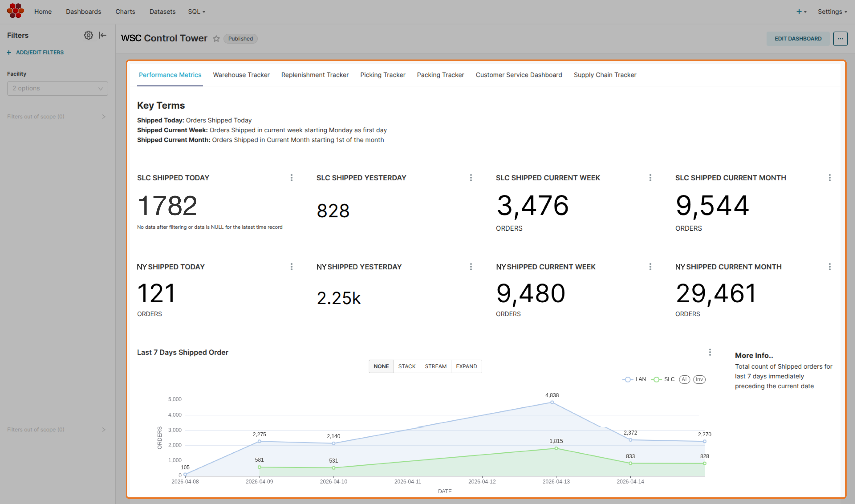Screen dimensions: 855x504
Task: Open SLC Shipped Current Month options menu
Action: pos(829,178)
